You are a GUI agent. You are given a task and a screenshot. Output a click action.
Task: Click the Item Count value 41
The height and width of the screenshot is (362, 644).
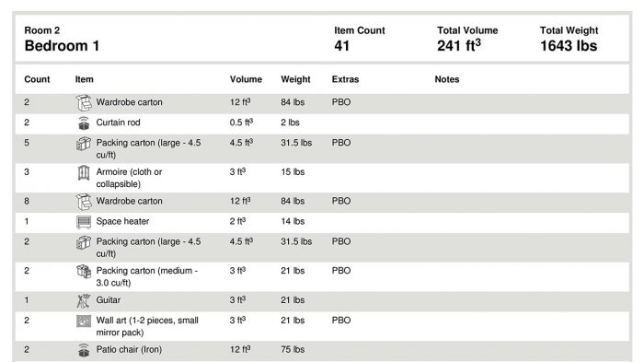pyautogui.click(x=341, y=46)
